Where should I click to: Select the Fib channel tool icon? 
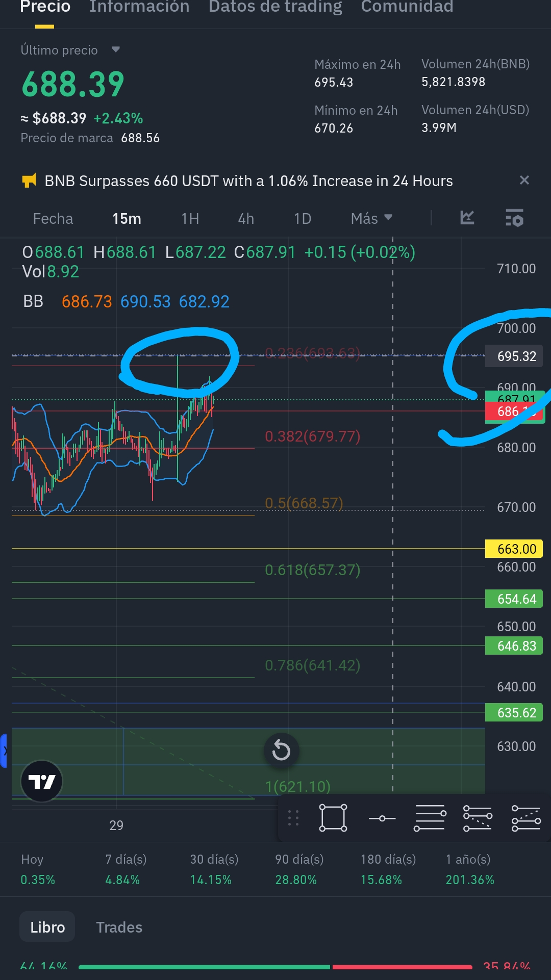click(x=478, y=818)
